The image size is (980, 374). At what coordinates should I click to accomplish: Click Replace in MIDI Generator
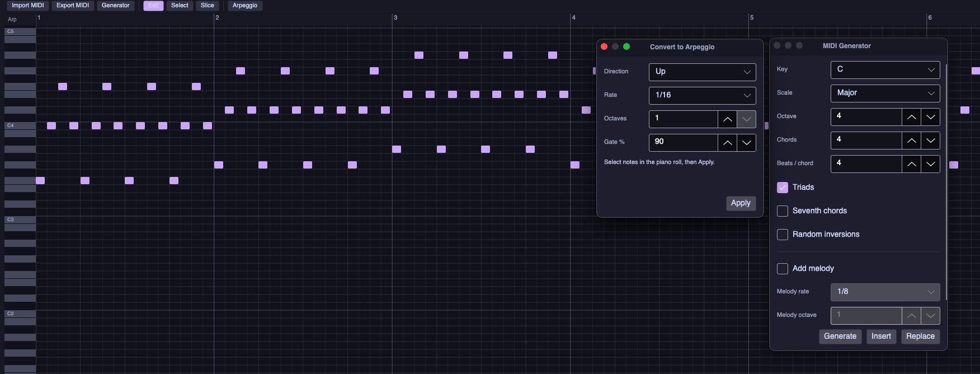(920, 336)
